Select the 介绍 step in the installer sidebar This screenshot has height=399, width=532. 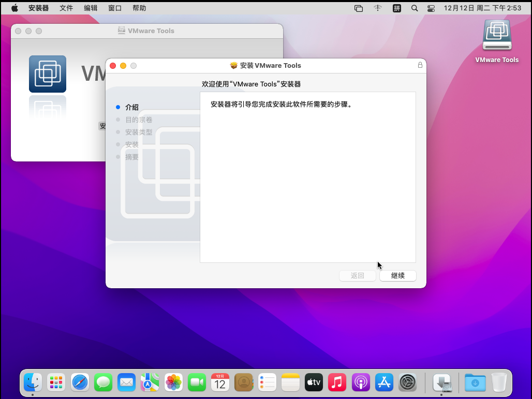coord(131,107)
